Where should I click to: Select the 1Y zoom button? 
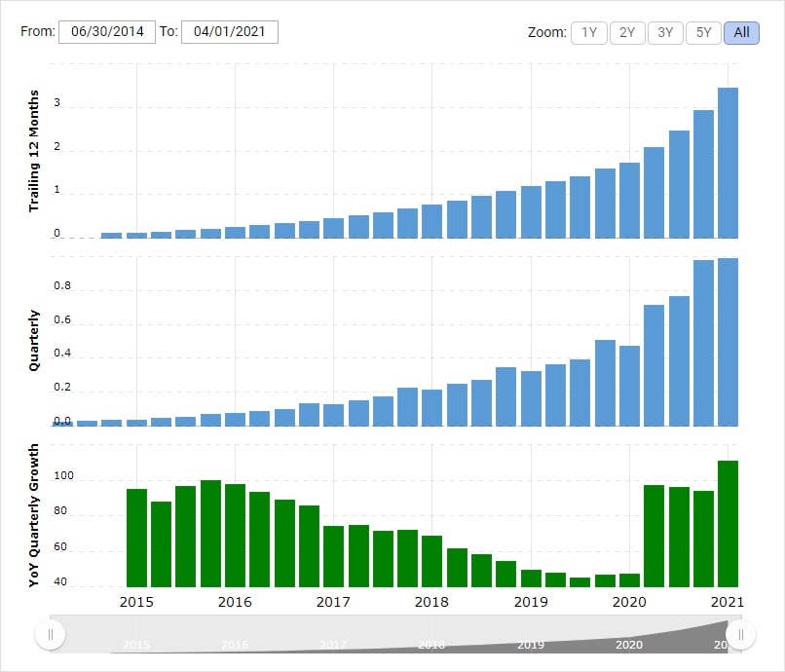pos(588,32)
